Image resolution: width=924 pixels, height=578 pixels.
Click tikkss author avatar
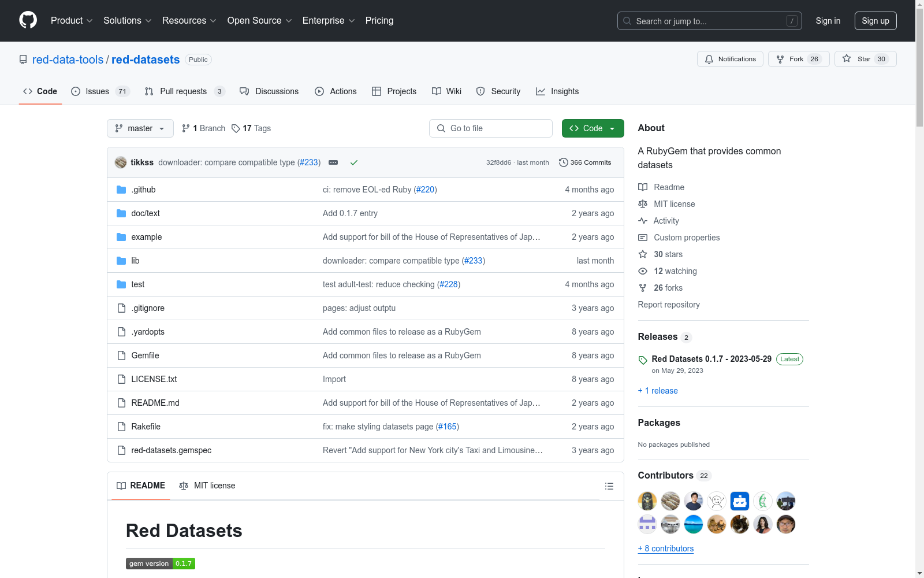[121, 162]
